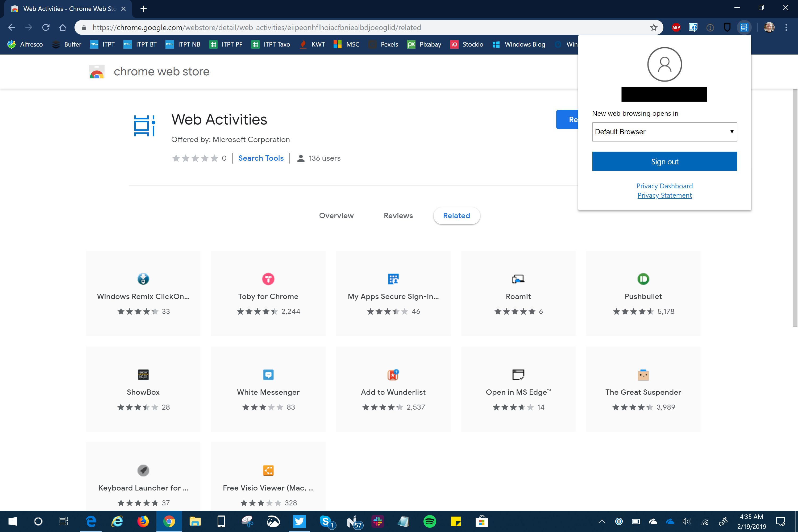Open the MSC bookmark

(x=346, y=44)
